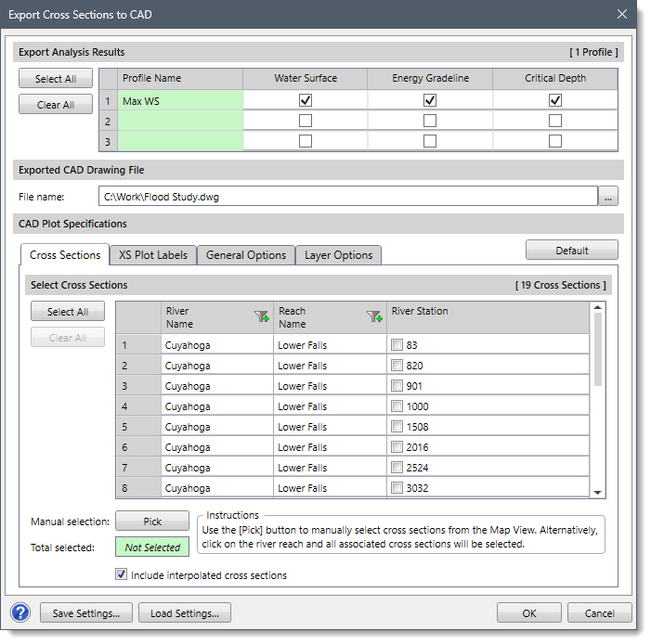Viewport: 651px width, 644px height.
Task: Click the Not Selected total field
Action: coord(152,547)
